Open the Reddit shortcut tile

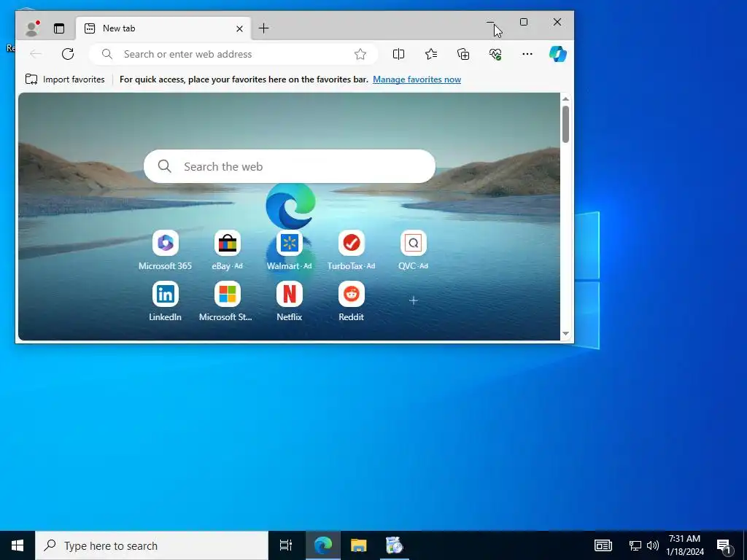point(351,301)
